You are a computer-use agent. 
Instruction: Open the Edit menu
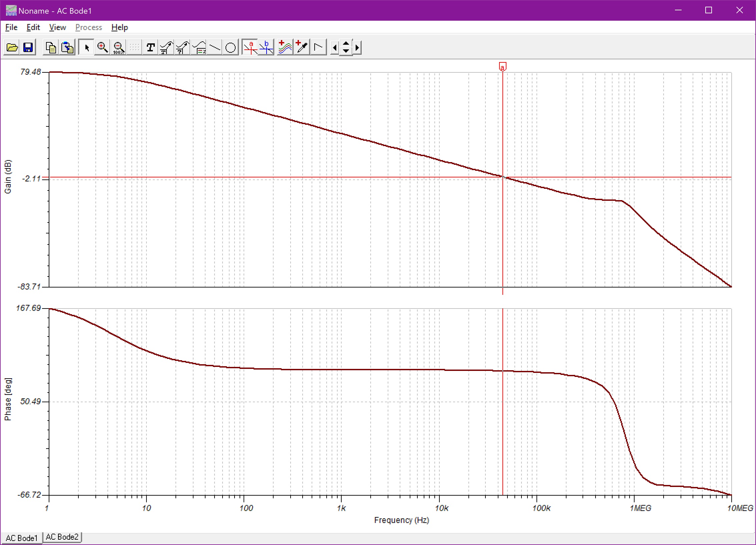pos(33,27)
